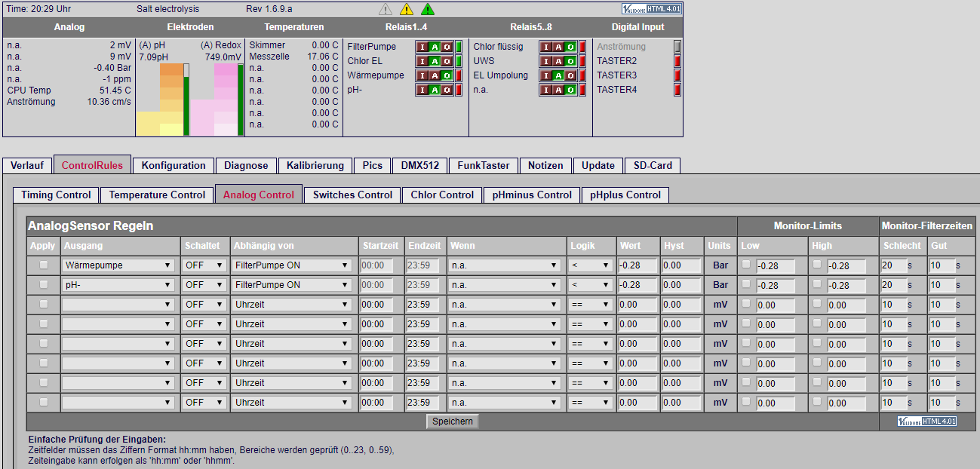Enable Low monitor limit in Wärmepumpe row
This screenshot has width=980, height=469.
746,265
